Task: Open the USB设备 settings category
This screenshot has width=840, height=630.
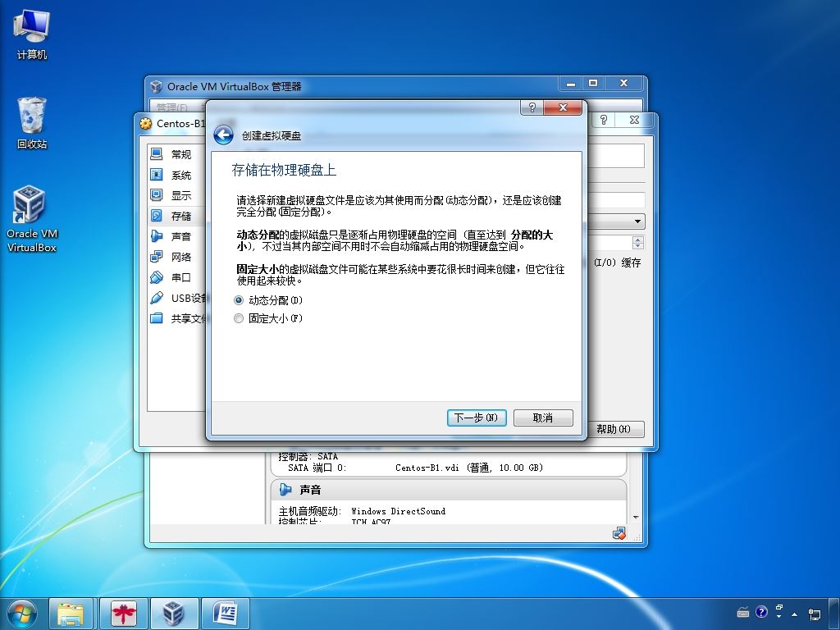Action: 177,298
